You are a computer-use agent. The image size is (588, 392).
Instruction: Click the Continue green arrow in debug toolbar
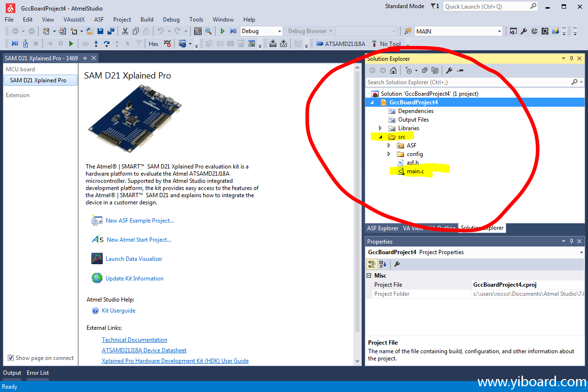(71, 44)
